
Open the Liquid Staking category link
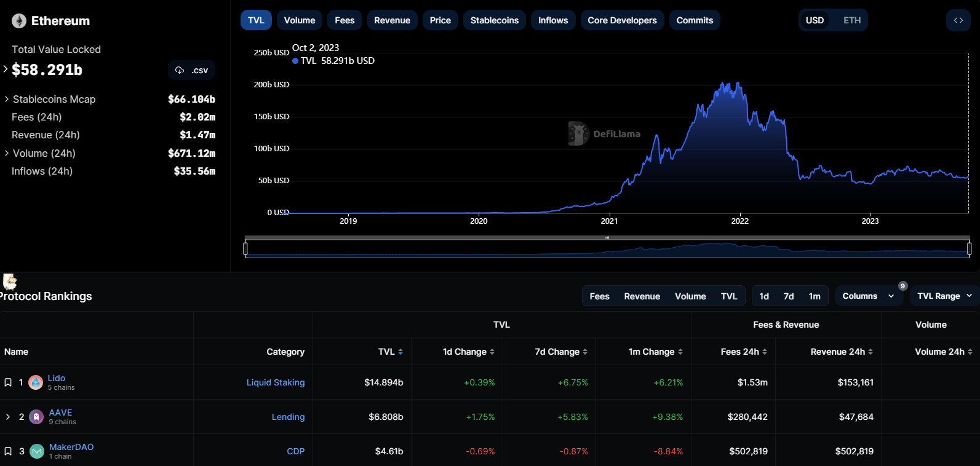(275, 382)
